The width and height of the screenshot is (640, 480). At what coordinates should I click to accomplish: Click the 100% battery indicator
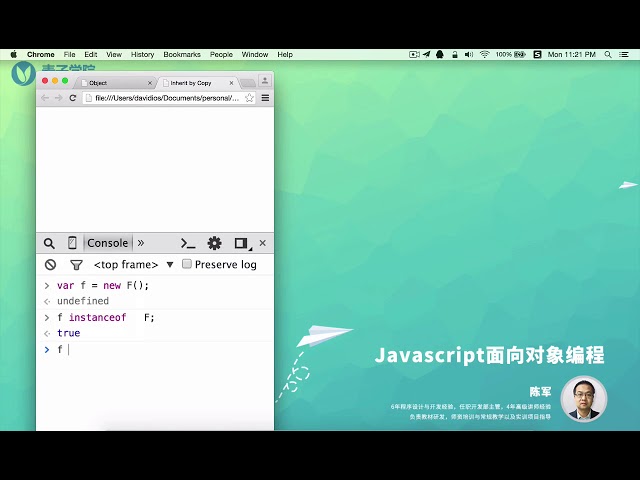pos(510,54)
